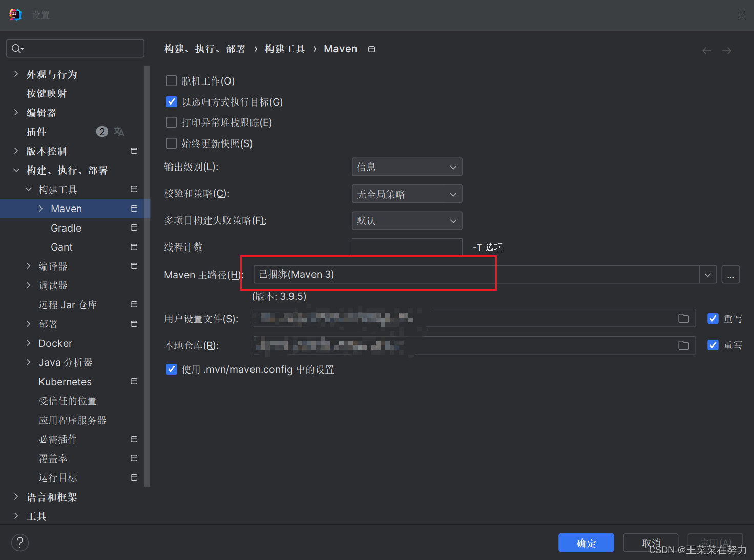Uncheck 使用 .mvn/maven.config 中的设置
This screenshot has width=754, height=560.
172,369
